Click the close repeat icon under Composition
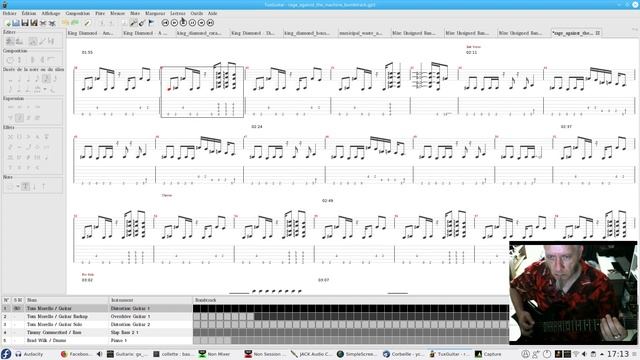This screenshot has height=360, width=640. coord(42,60)
